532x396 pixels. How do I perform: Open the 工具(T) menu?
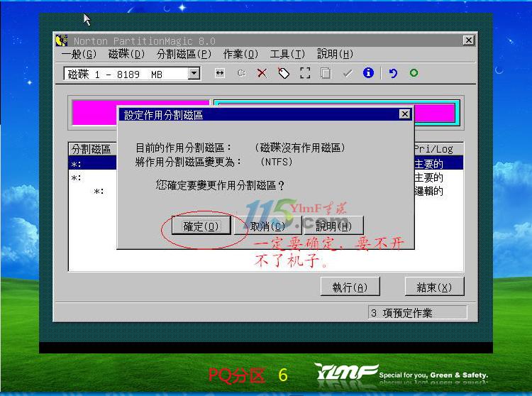click(x=287, y=54)
